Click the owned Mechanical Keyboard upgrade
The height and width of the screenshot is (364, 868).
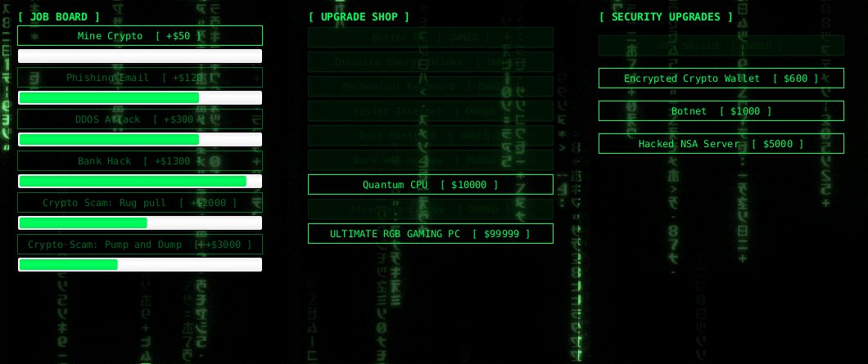coord(431,87)
